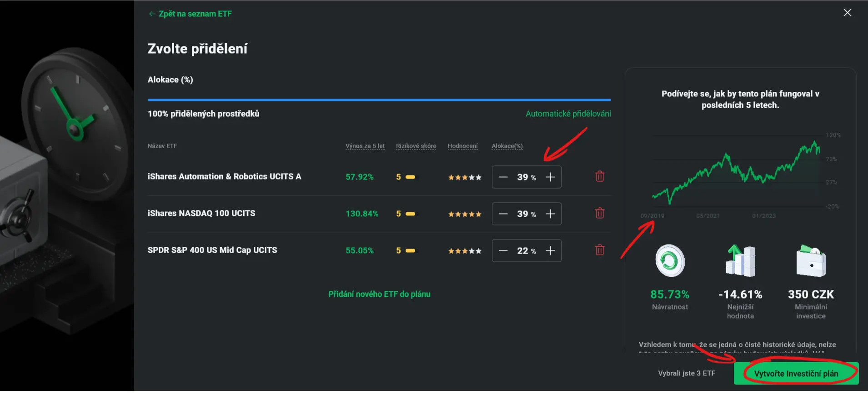This screenshot has height=394, width=868.
Task: Click the Název ETF column header
Action: point(162,146)
